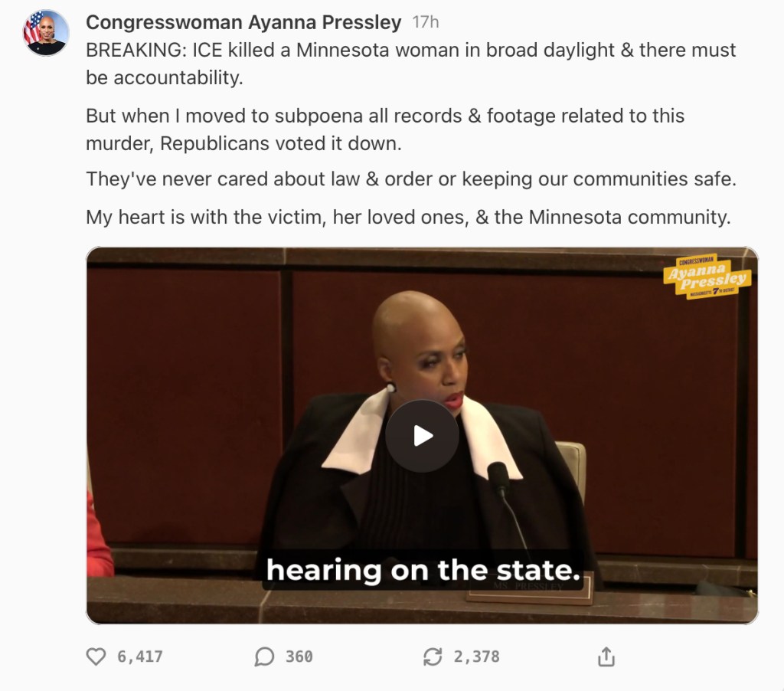Open the video thumbnail of the hearing
The image size is (784, 691).
tap(422, 435)
